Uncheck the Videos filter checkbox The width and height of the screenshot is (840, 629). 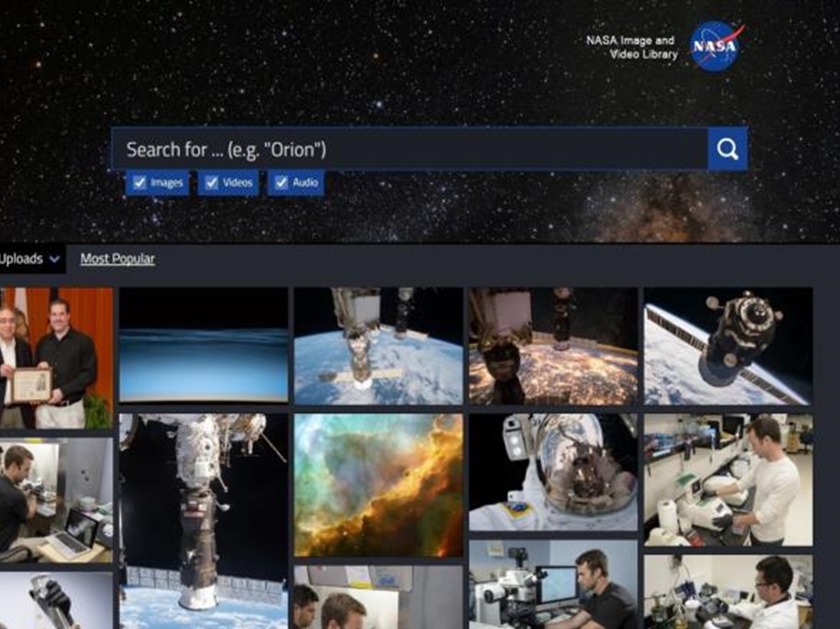pyautogui.click(x=211, y=182)
